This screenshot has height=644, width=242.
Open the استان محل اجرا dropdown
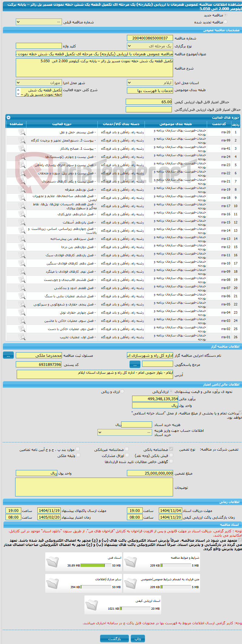[x=150, y=83]
